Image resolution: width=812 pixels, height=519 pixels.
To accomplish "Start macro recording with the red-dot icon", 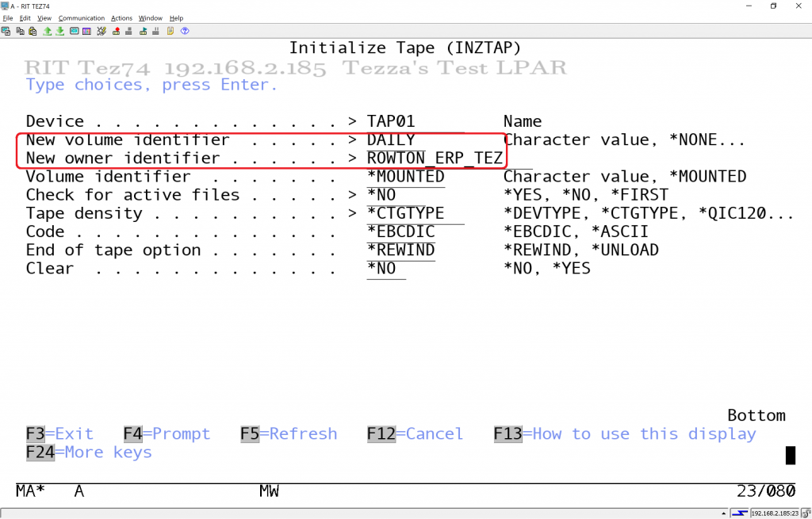I will pos(116,31).
